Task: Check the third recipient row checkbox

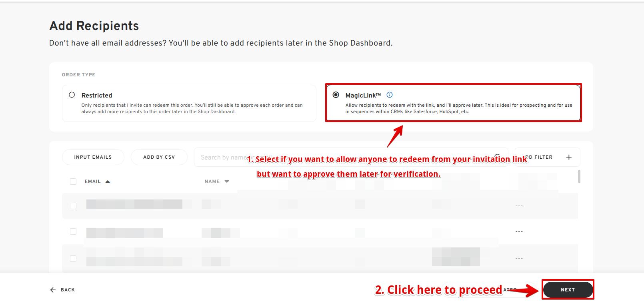Action: [x=73, y=259]
